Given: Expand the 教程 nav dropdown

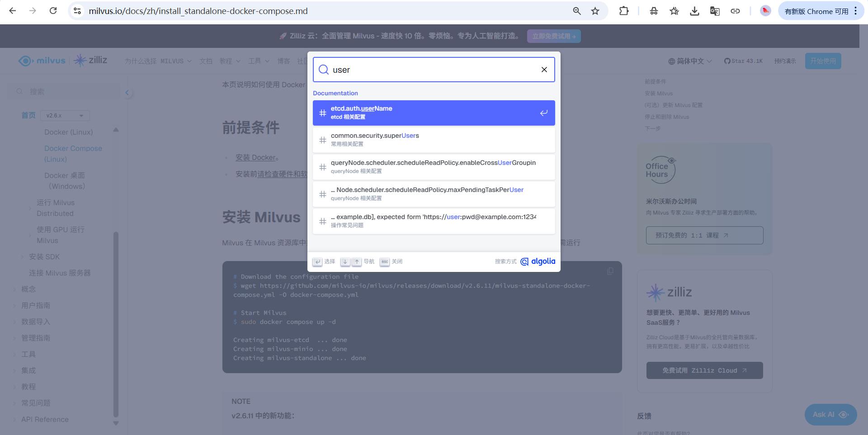Looking at the screenshot, I should pyautogui.click(x=230, y=61).
